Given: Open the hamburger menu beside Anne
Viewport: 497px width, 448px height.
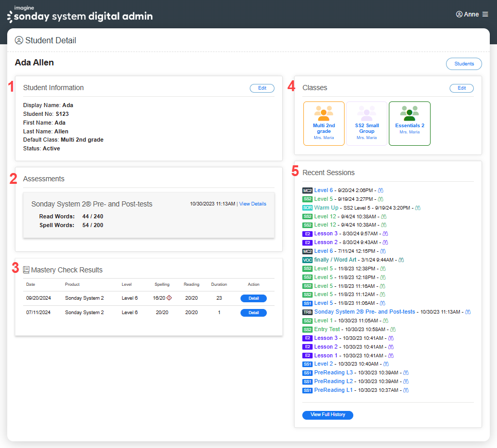Looking at the screenshot, I should [x=485, y=14].
